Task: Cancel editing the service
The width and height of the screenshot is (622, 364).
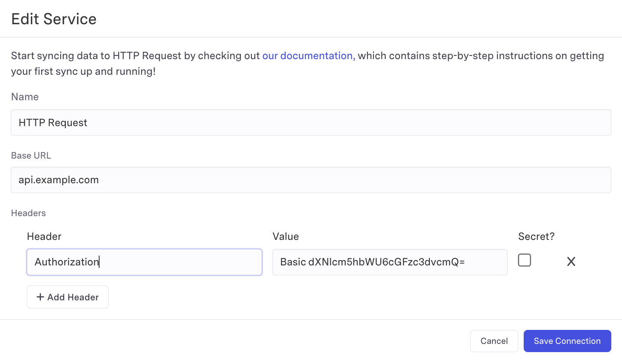Action: pos(494,341)
